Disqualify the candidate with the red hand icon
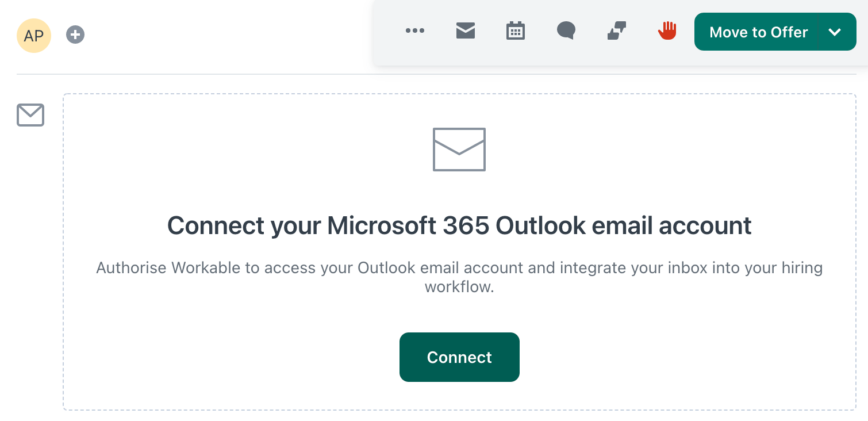The image size is (868, 421). (666, 31)
